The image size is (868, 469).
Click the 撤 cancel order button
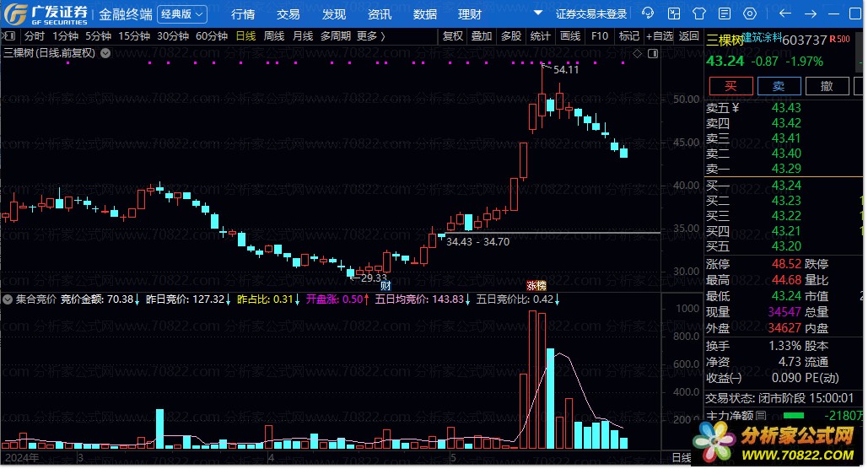point(827,86)
